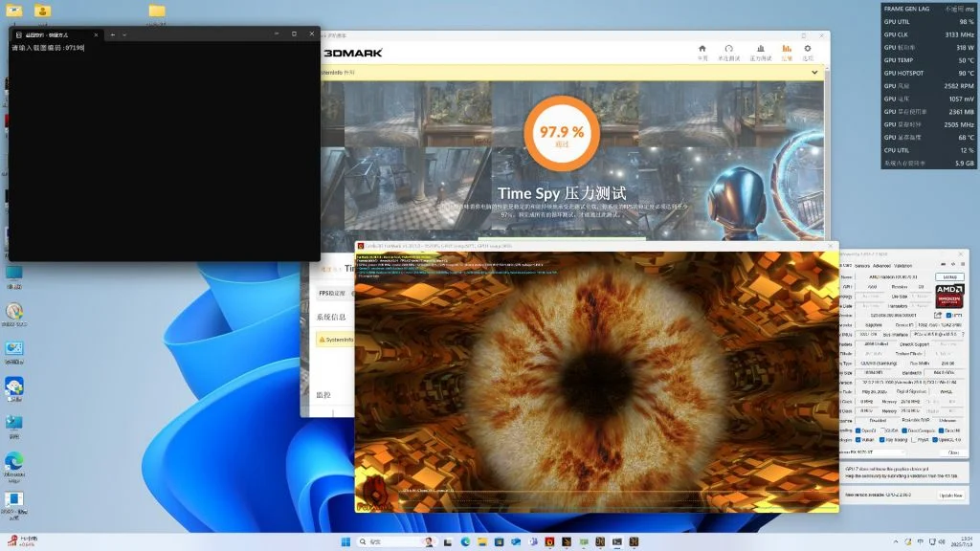Image resolution: width=980 pixels, height=551 pixels.
Task: Open the Home tab in 3DMark
Action: (x=702, y=53)
